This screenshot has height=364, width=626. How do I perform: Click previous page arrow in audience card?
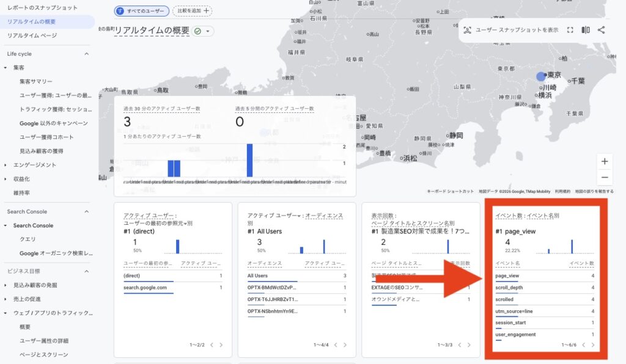[336, 345]
